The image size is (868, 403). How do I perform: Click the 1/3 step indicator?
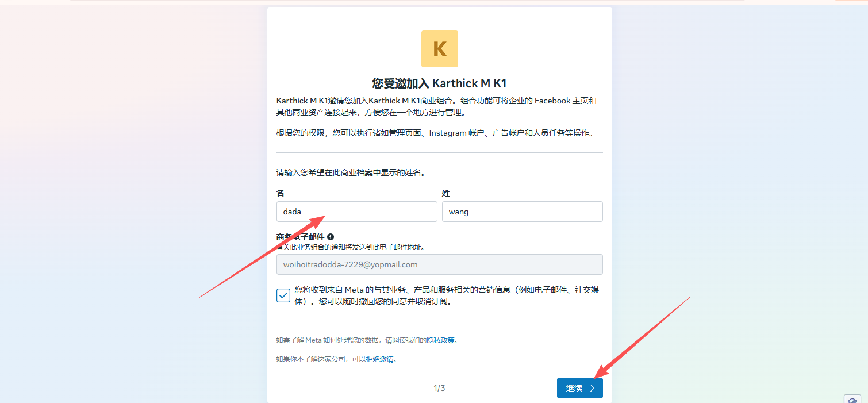click(x=439, y=388)
